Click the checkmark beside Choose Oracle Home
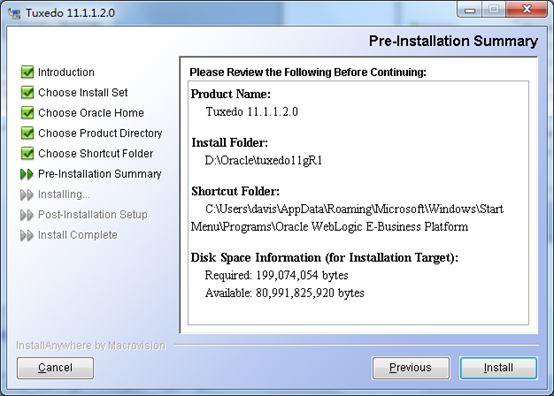Viewport: 554px width, 396px height. (27, 112)
